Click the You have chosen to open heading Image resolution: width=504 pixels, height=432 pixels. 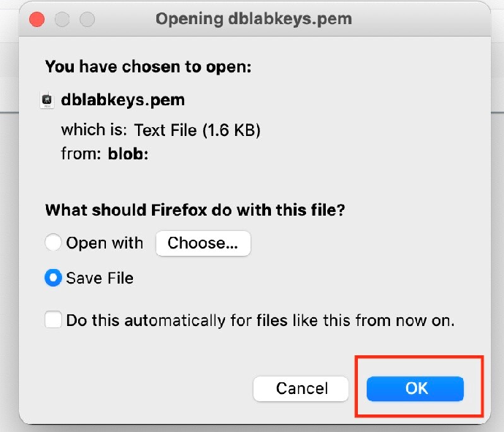point(148,67)
